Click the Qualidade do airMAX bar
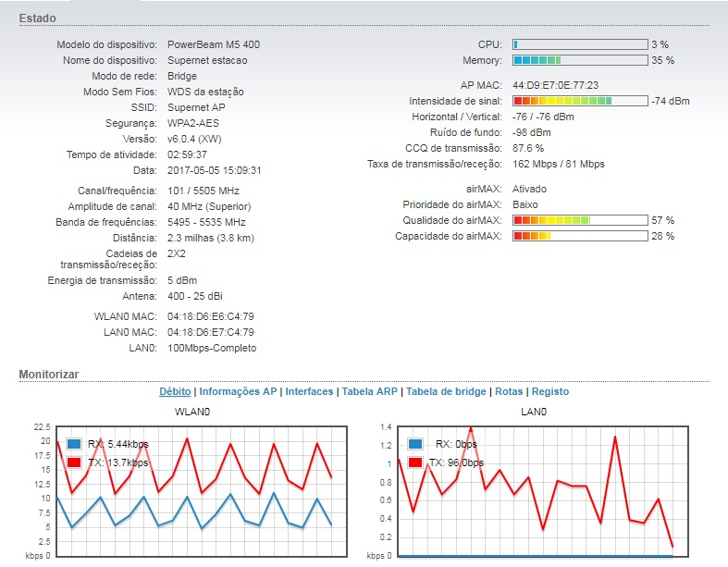728x567 pixels. click(579, 220)
